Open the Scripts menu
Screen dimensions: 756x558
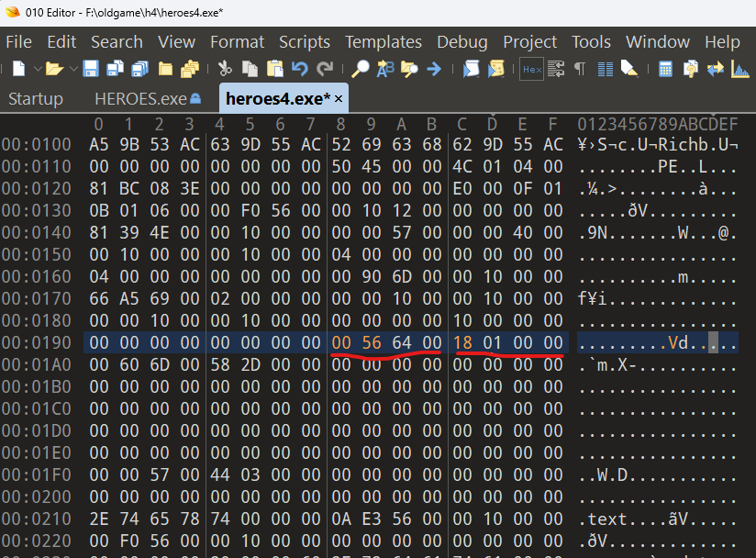pos(305,42)
